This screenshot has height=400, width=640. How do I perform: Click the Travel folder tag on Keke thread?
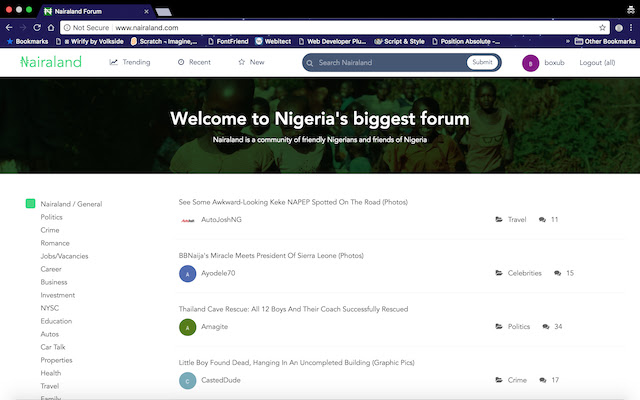click(x=511, y=219)
